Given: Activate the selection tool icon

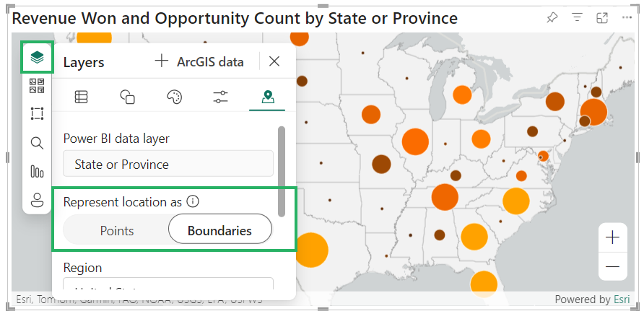Looking at the screenshot, I should point(37,114).
